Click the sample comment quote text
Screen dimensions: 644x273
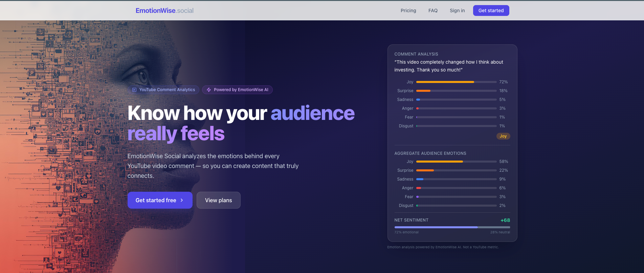point(448,66)
